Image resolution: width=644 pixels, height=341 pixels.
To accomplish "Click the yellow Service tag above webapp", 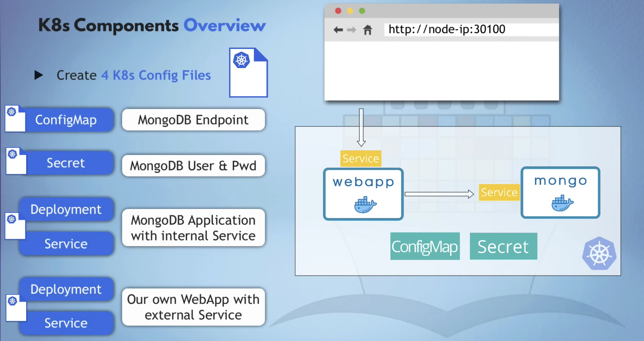I will (x=361, y=159).
